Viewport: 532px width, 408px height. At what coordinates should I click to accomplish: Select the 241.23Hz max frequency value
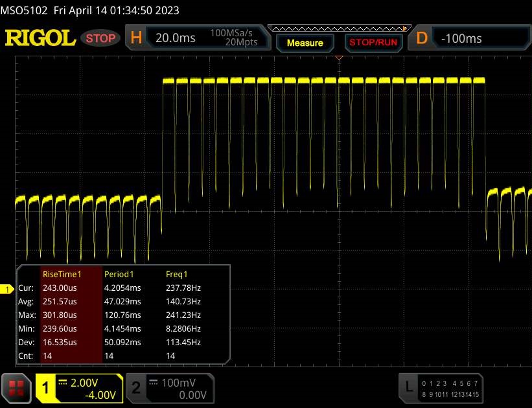pyautogui.click(x=183, y=315)
